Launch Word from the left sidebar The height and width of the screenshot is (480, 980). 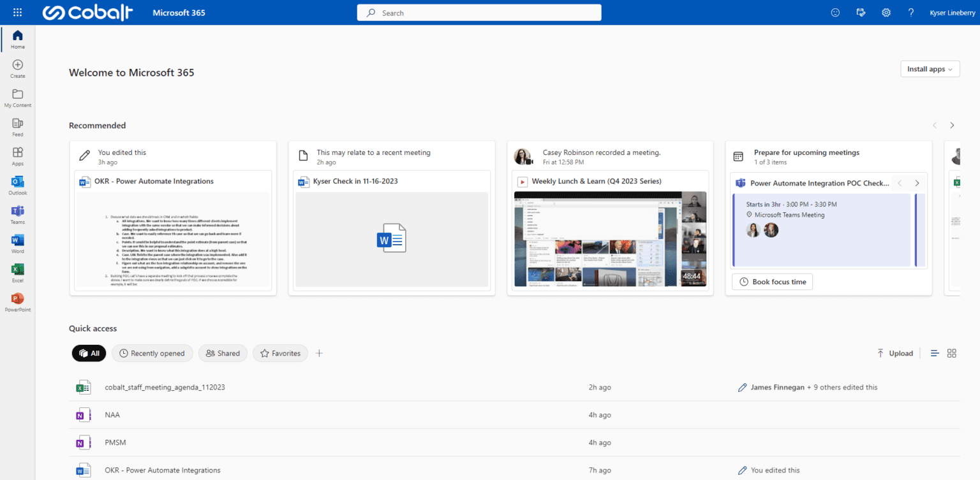[17, 243]
